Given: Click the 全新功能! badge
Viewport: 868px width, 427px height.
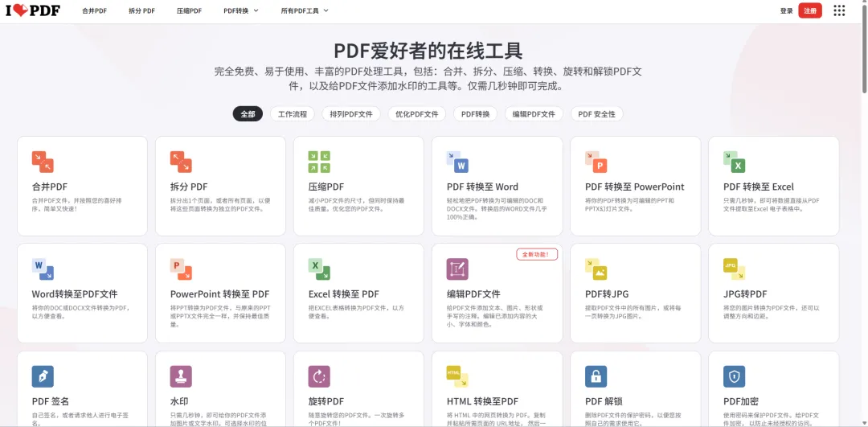Looking at the screenshot, I should [537, 254].
